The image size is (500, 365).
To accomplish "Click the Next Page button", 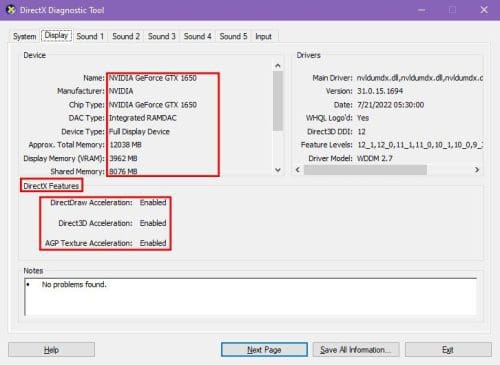I will [264, 350].
